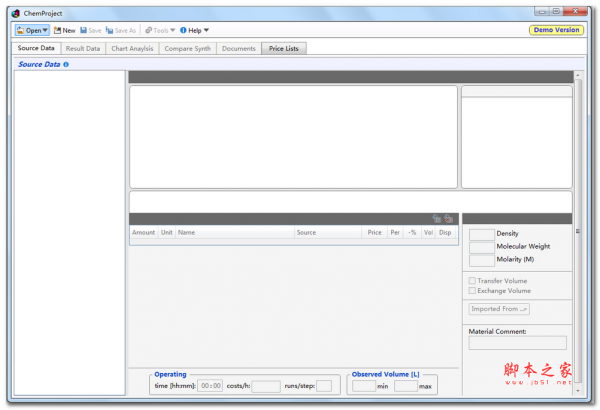Viewport: 600px width, 410px height.
Task: Expand the Tools dropdown arrow
Action: 173,30
